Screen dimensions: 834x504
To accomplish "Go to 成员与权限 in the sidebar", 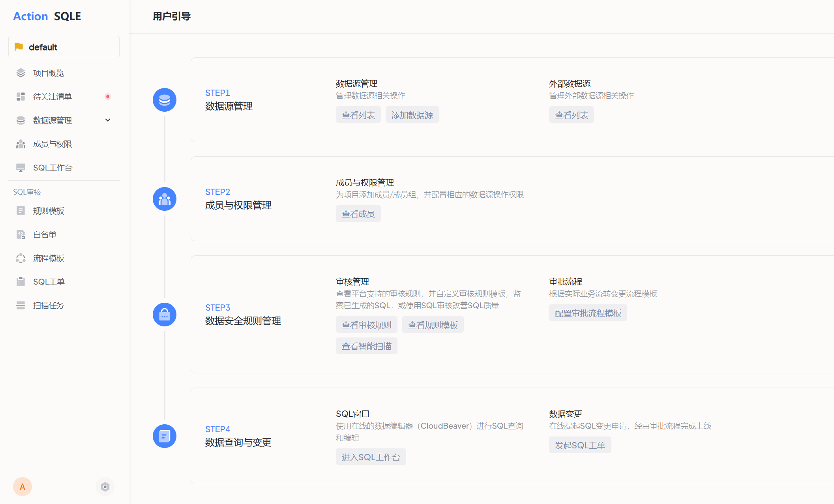I will pyautogui.click(x=52, y=144).
